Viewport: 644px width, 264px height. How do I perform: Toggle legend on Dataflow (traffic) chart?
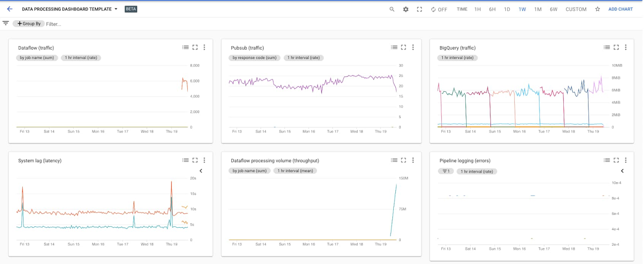click(x=185, y=48)
